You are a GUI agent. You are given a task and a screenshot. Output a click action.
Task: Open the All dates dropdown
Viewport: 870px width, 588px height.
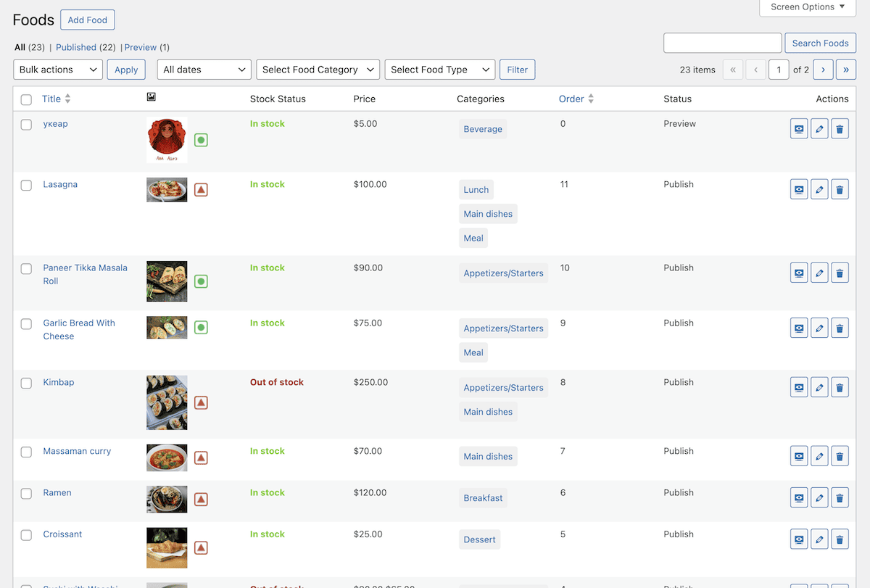coord(204,70)
